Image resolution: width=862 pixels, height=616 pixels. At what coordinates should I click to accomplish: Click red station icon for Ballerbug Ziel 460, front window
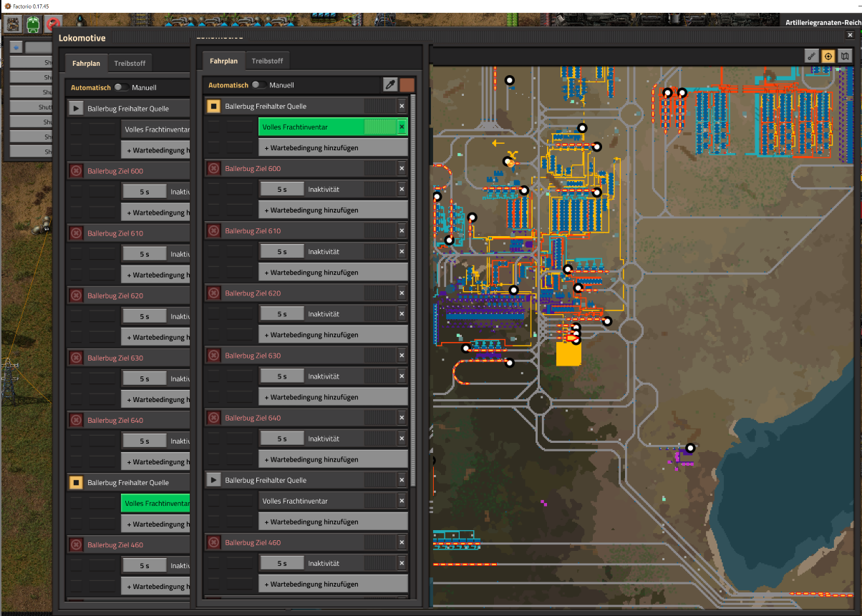[213, 542]
